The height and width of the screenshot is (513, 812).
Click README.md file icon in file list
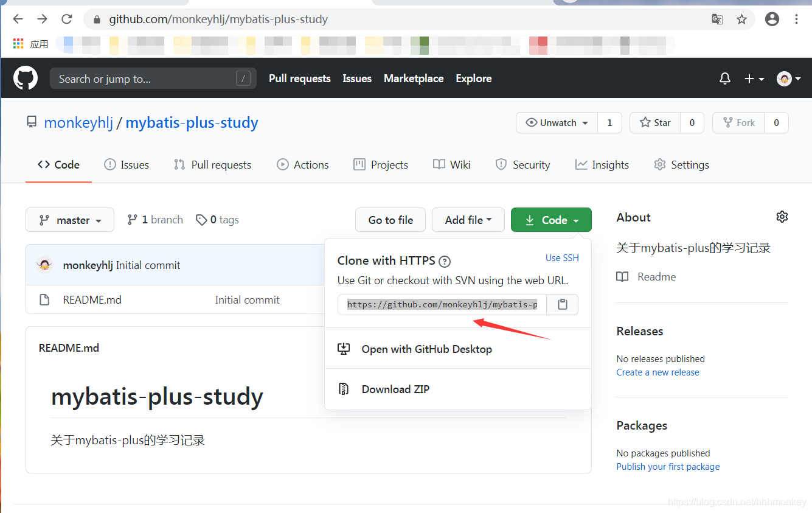(x=44, y=299)
